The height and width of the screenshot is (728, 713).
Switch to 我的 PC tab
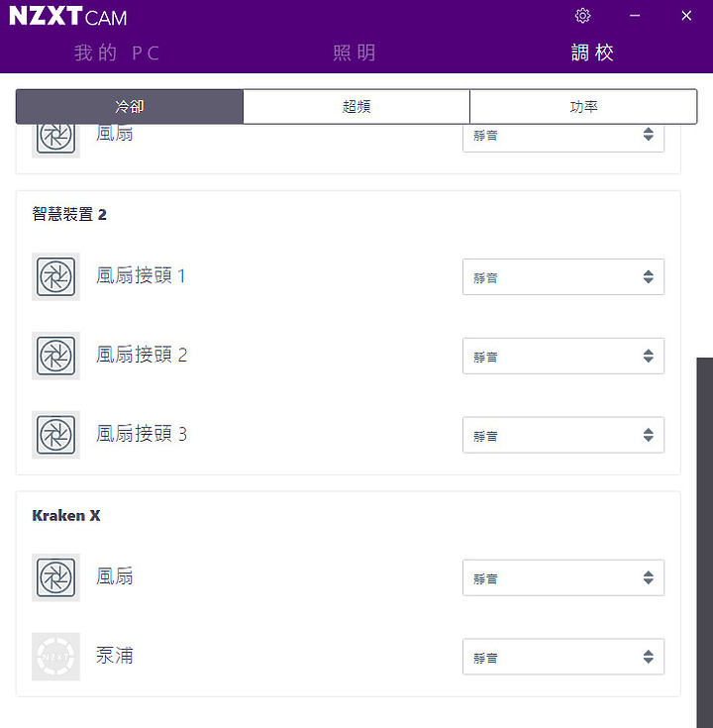118,52
